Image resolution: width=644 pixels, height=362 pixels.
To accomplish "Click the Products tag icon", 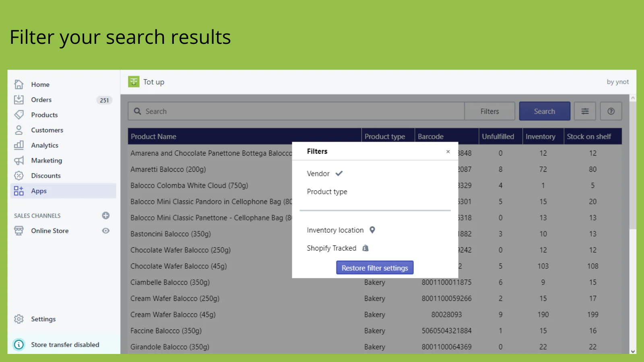I will pyautogui.click(x=19, y=115).
